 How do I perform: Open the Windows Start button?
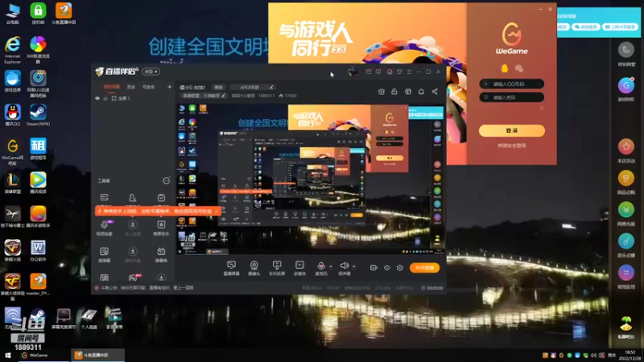(7, 356)
